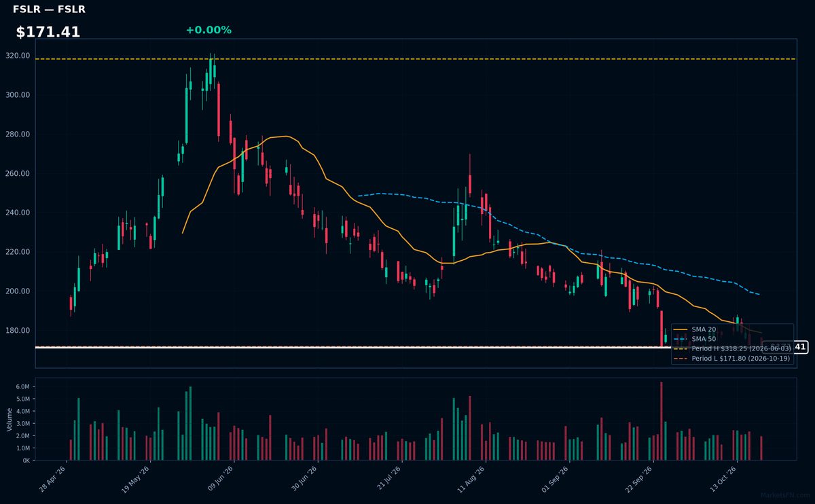The width and height of the screenshot is (815, 504).
Task: Click the 220.00 price axis label
Action: pos(18,252)
